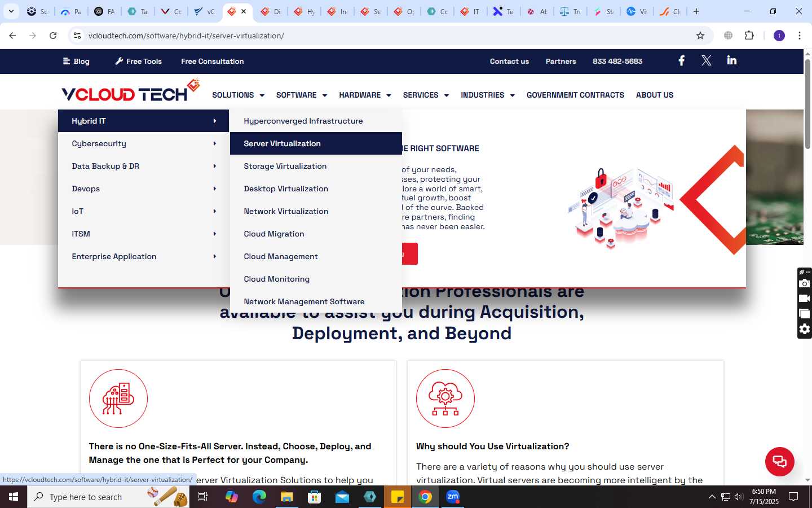
Task: Select the Hybrid IT menu category
Action: click(143, 121)
